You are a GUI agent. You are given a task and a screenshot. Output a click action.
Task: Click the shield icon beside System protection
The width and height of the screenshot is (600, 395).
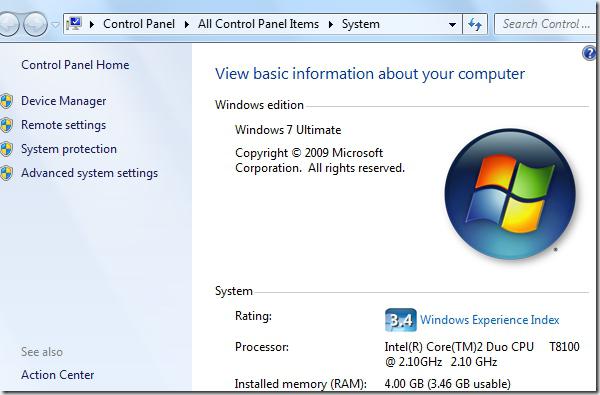tap(7, 149)
